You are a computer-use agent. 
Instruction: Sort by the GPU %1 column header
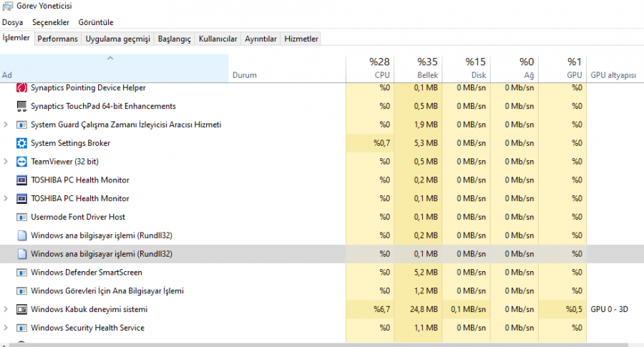tap(562, 69)
